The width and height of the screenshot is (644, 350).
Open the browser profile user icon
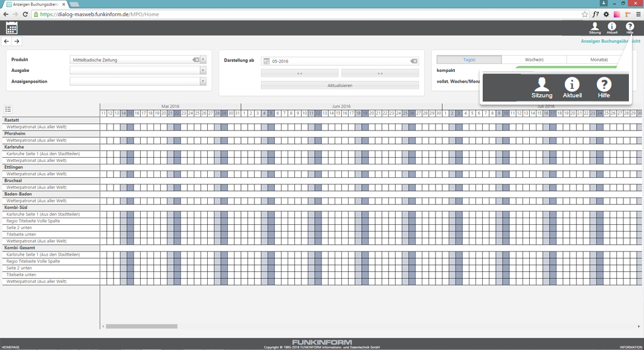(x=604, y=3)
